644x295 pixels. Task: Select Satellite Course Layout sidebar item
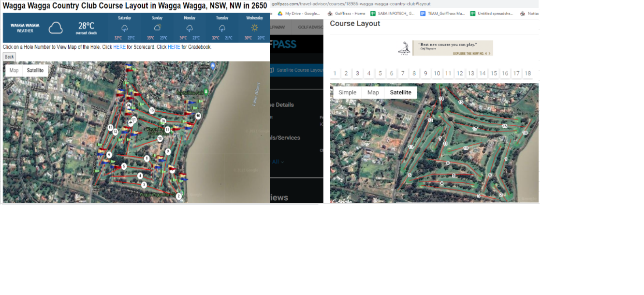296,70
